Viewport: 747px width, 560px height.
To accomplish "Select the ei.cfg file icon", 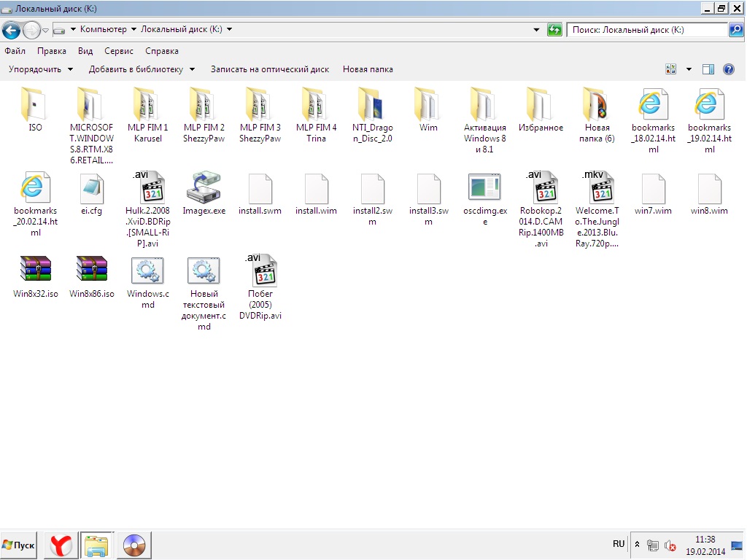I will pyautogui.click(x=91, y=189).
